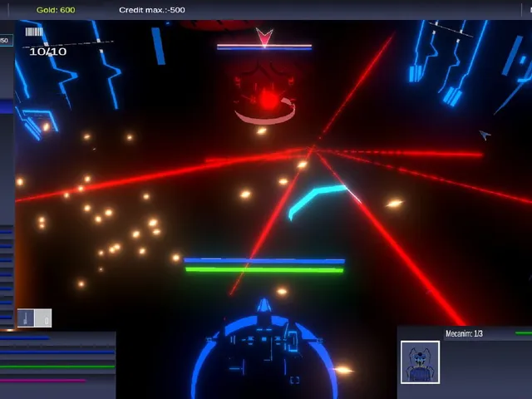532x399 pixels.
Task: Click the green bar beside Mecanim label
Action: click(524, 333)
